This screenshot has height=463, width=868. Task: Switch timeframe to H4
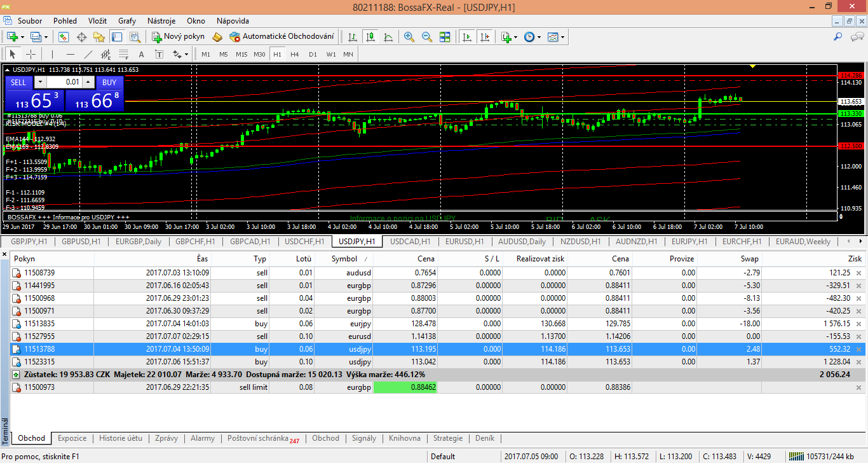click(x=295, y=54)
